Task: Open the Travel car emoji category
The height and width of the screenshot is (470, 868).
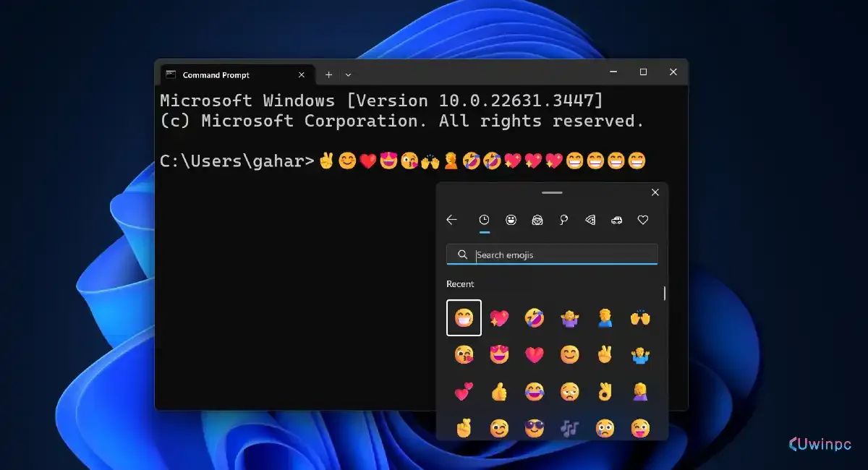Action: (x=616, y=220)
